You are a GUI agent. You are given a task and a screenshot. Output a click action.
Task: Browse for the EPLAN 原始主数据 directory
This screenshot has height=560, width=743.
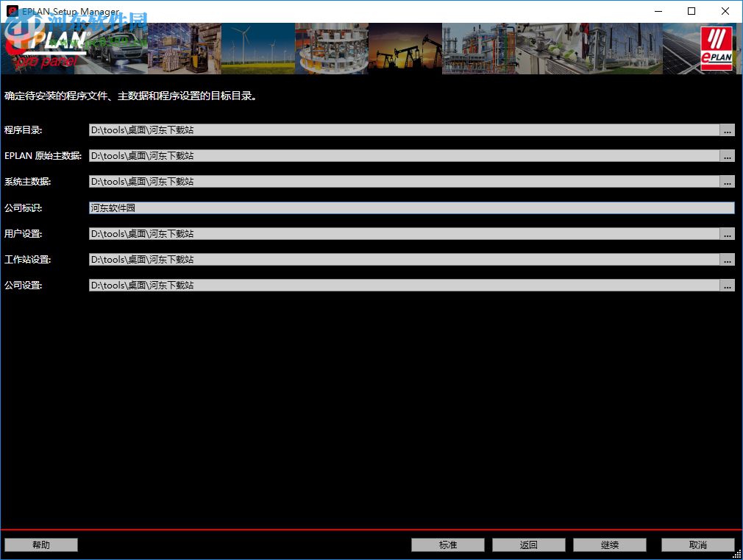(728, 155)
